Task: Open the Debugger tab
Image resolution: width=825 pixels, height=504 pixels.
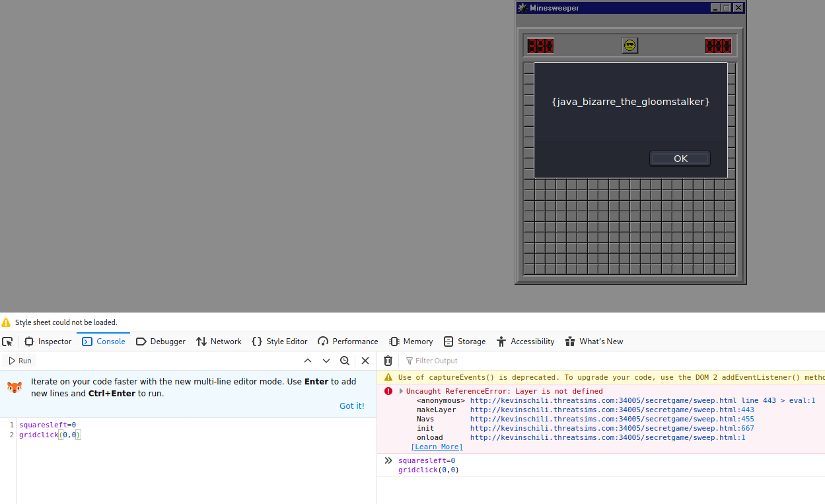Action: 161,342
